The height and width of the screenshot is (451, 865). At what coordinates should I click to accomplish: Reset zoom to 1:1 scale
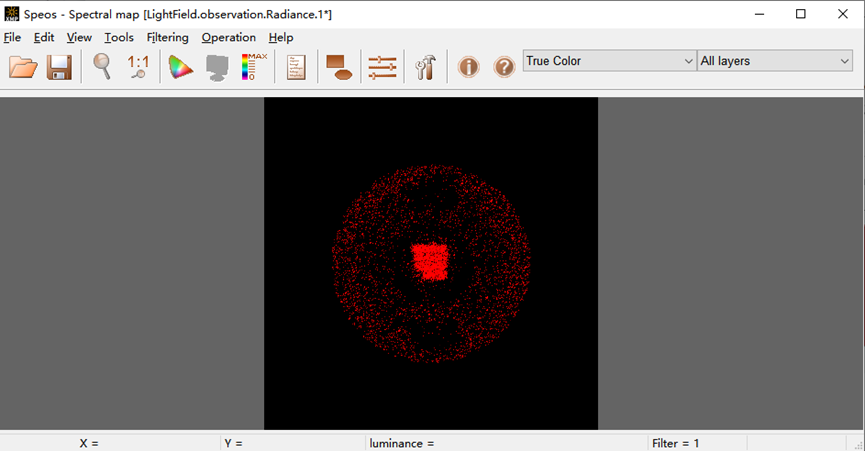(138, 67)
